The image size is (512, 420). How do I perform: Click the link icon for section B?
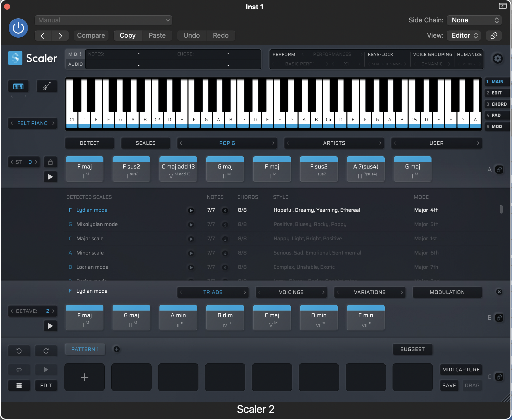click(x=499, y=318)
